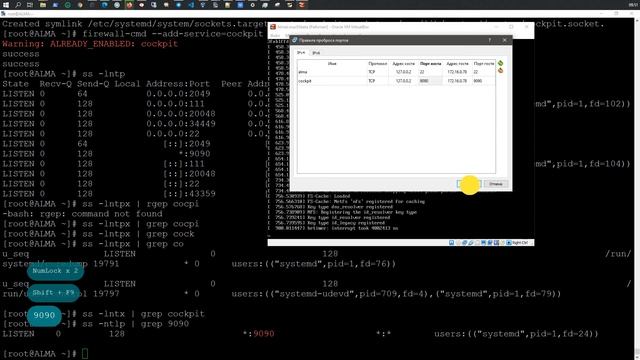Add a new port forwarding rule
640x360 pixels.
[x=500, y=63]
